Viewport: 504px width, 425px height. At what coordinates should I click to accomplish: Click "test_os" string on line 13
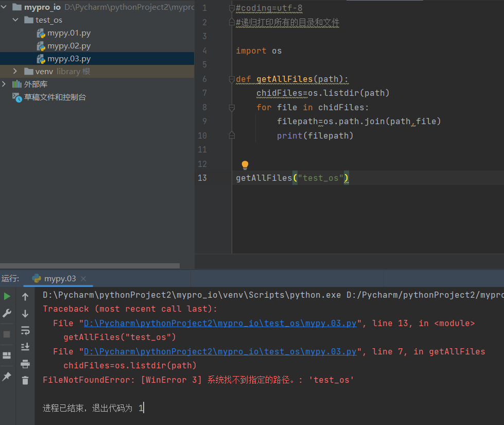point(321,178)
